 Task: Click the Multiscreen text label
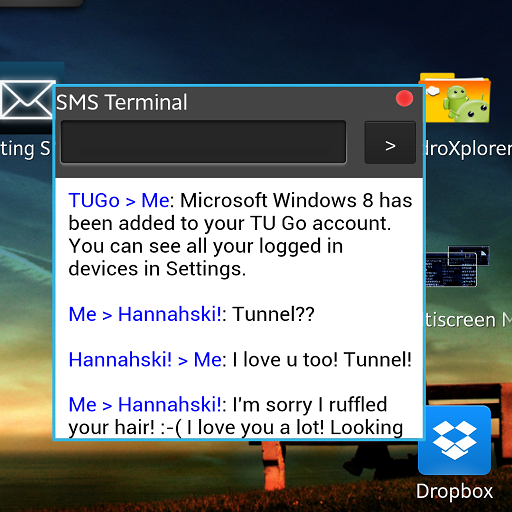pyautogui.click(x=469, y=320)
